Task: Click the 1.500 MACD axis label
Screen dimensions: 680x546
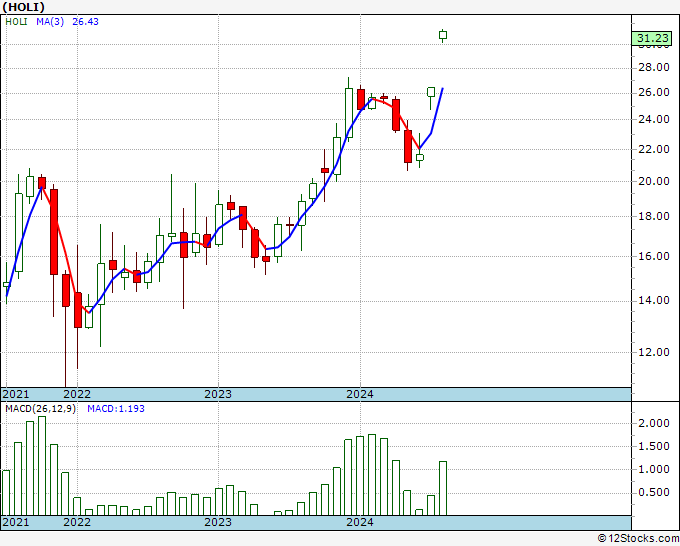Action: click(654, 446)
